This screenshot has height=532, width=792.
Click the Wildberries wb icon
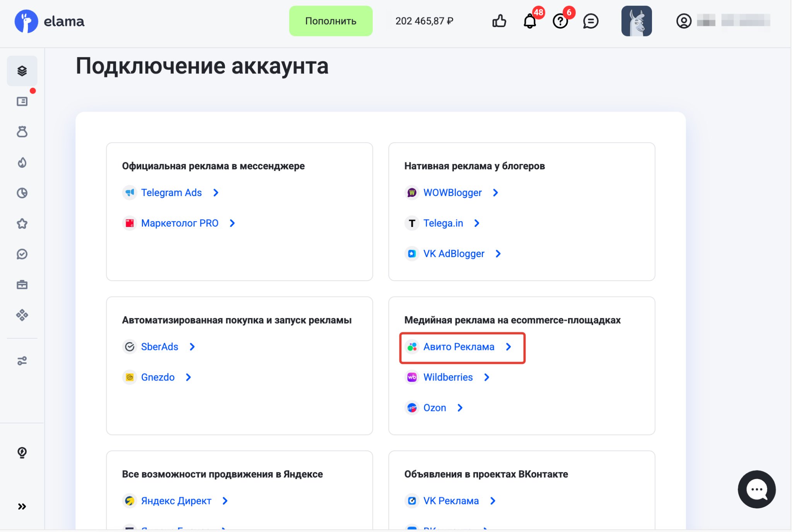tap(412, 377)
